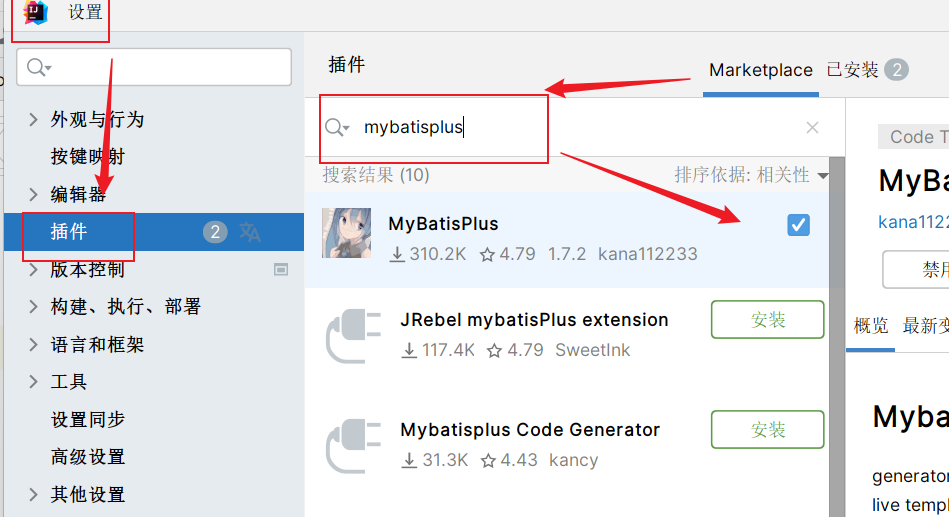Click JRebel extension download icon
Viewport: 949px width, 517px height.
click(x=409, y=351)
